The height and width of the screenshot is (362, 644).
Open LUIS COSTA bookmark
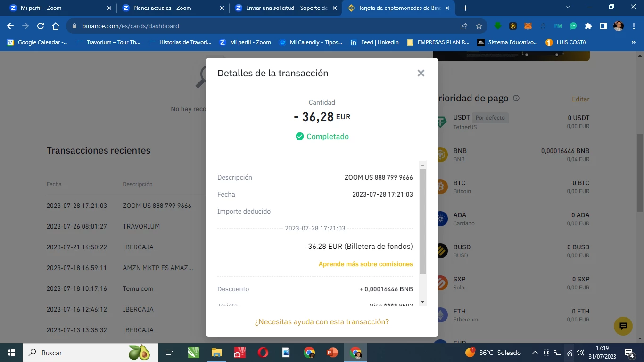pos(566,42)
